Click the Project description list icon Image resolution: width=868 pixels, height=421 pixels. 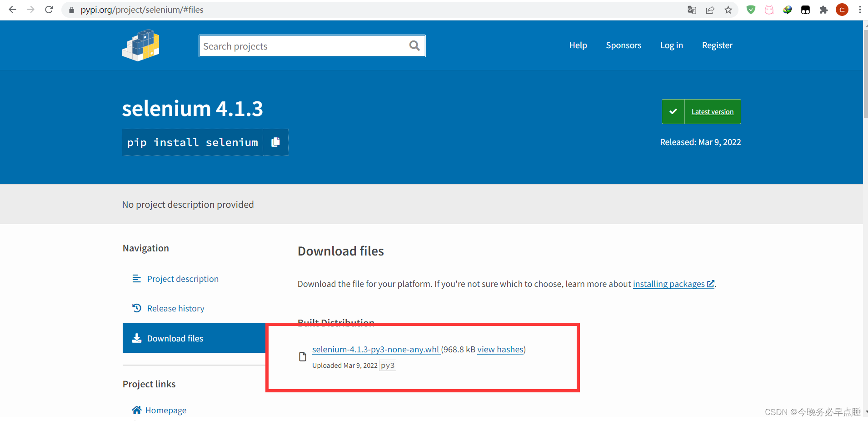[x=136, y=278]
